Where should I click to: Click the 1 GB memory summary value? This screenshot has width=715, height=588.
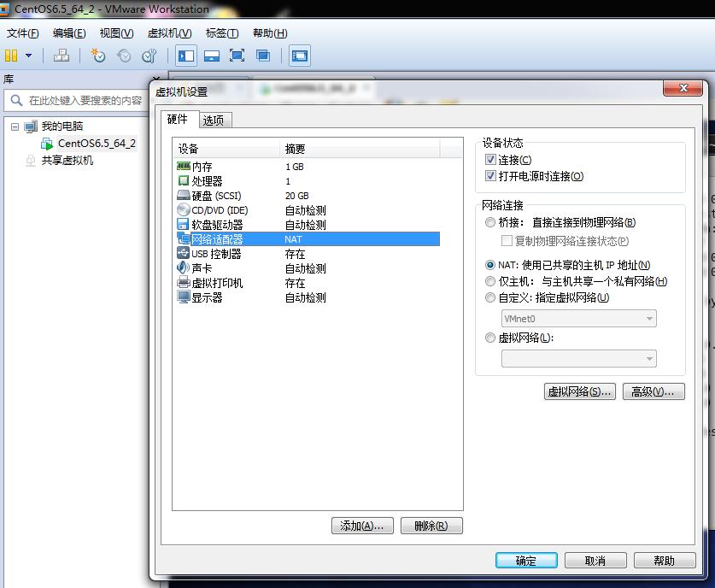click(x=295, y=167)
